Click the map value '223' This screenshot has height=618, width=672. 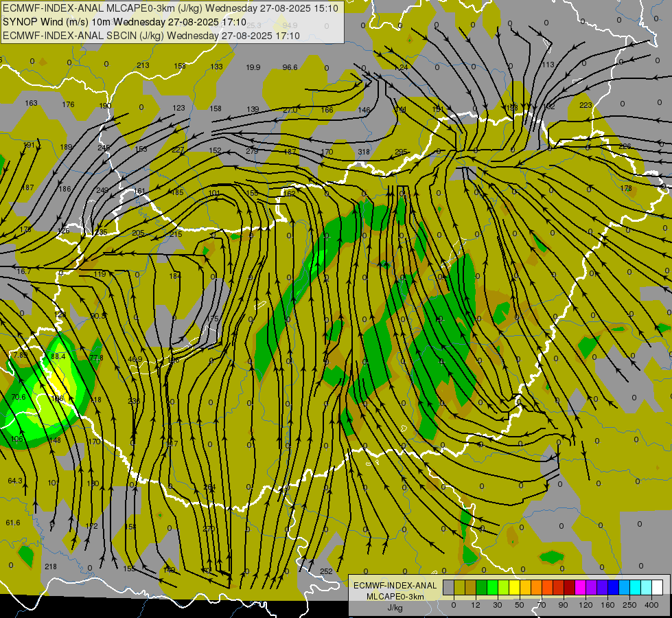click(586, 105)
